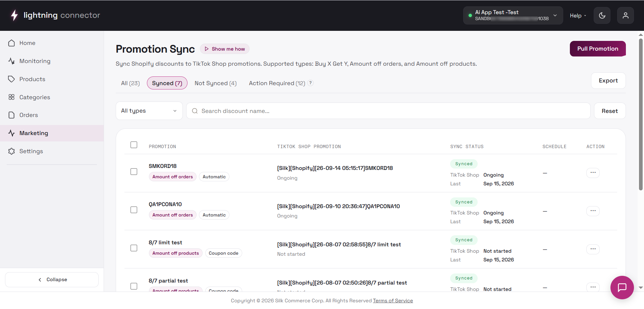
Task: Open the Help dropdown menu
Action: click(578, 15)
